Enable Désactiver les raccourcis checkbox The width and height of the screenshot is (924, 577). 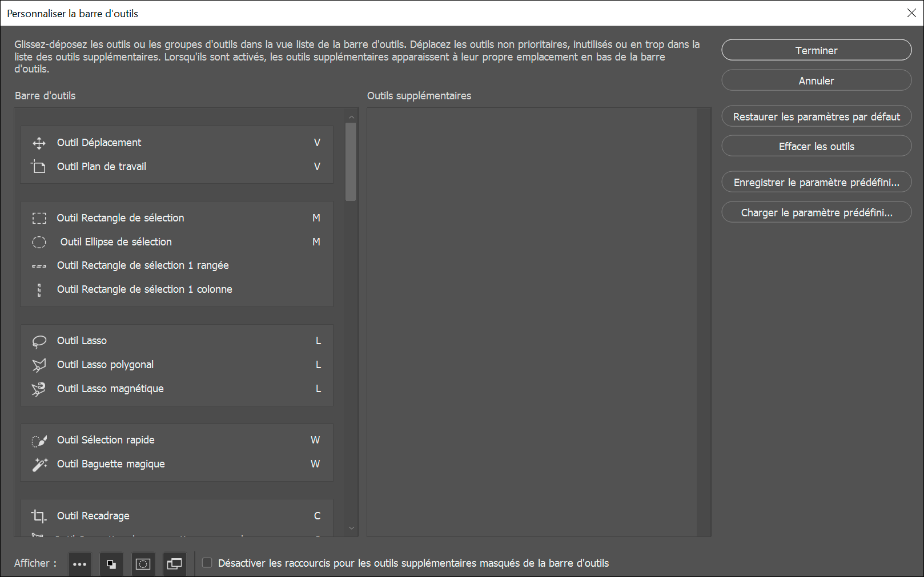[207, 563]
